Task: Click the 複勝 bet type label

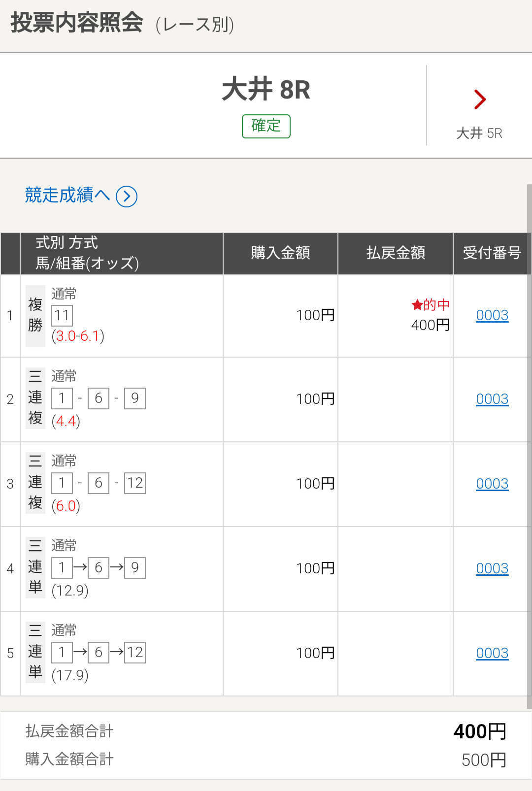Action: (35, 315)
